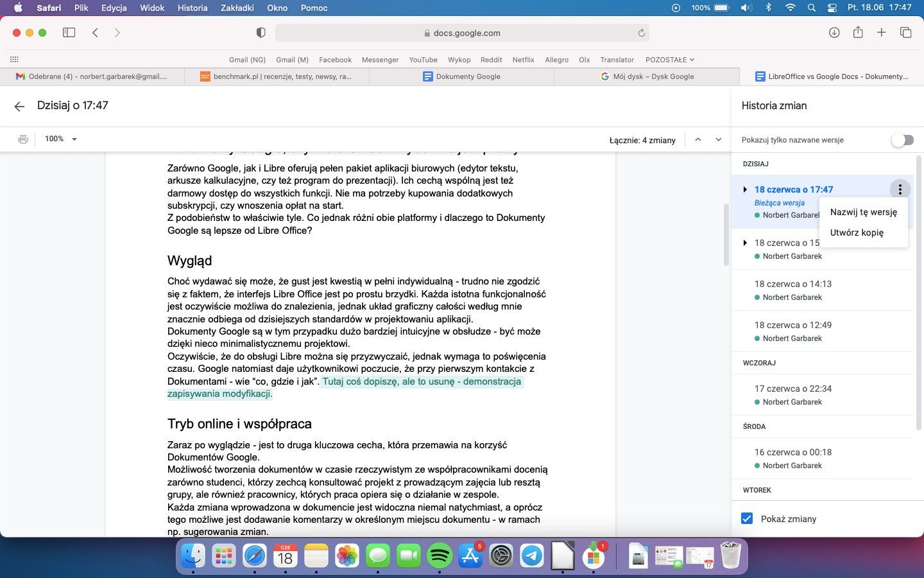Image resolution: width=924 pixels, height=578 pixels.
Task: Open the Wykop bookmark
Action: click(459, 60)
